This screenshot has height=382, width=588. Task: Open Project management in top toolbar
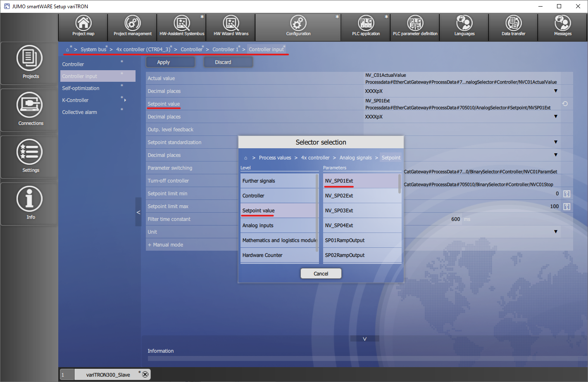[132, 26]
